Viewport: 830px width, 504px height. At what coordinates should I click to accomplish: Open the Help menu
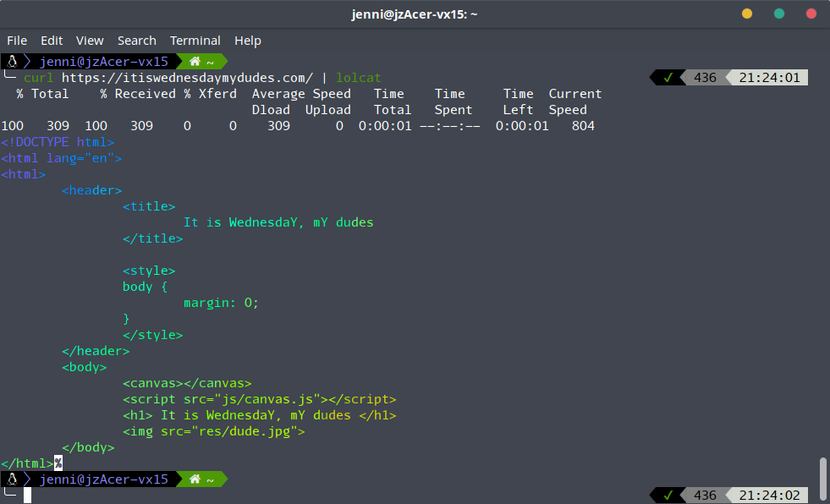[x=248, y=41]
